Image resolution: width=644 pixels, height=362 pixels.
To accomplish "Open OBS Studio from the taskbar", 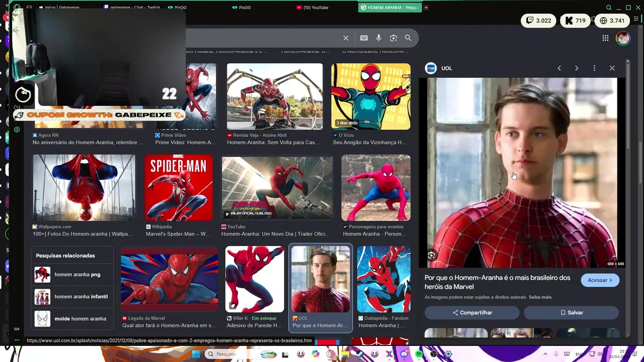I will (434, 354).
